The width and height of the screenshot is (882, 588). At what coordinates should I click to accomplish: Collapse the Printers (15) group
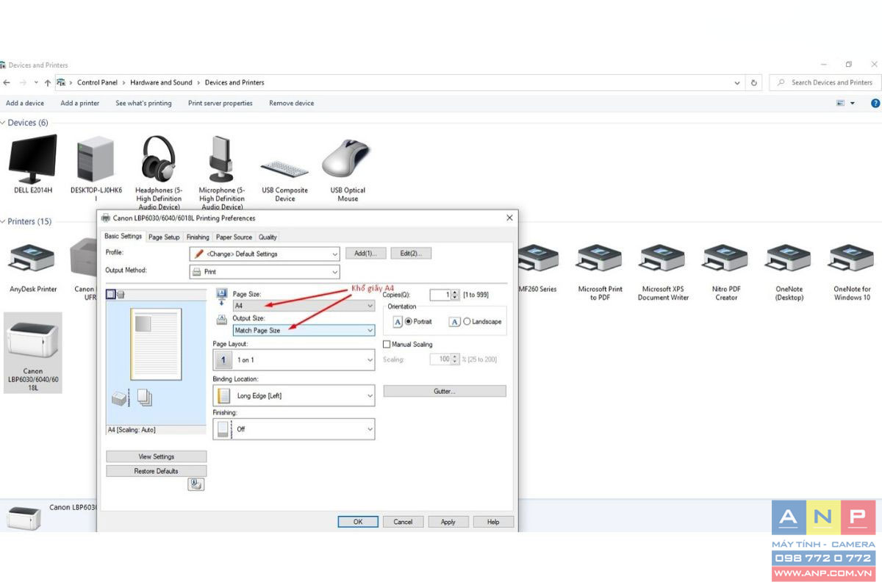click(x=3, y=221)
